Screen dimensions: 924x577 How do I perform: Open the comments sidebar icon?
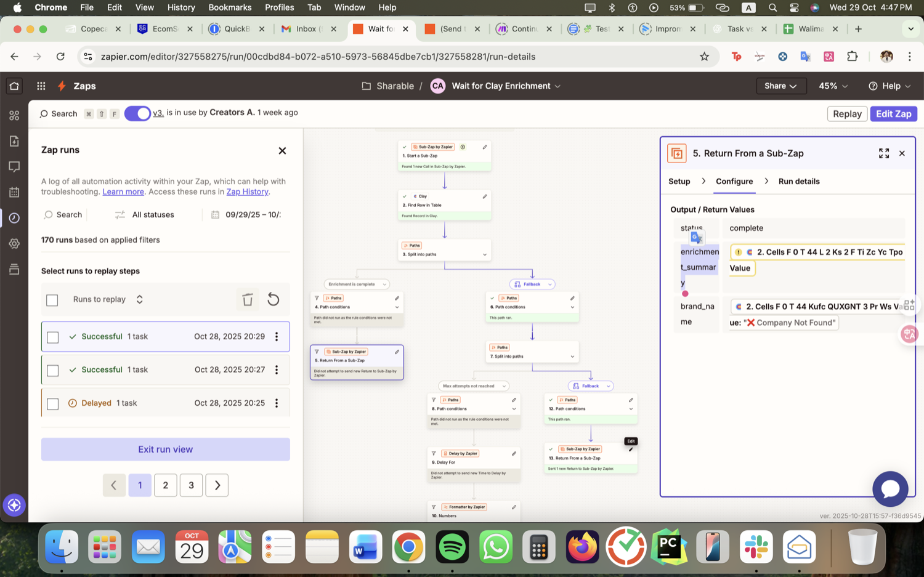14,167
